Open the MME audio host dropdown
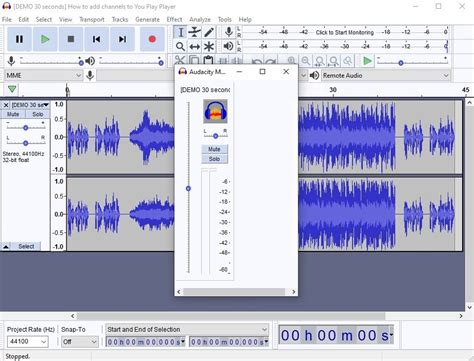This screenshot has width=474, height=361. click(43, 76)
